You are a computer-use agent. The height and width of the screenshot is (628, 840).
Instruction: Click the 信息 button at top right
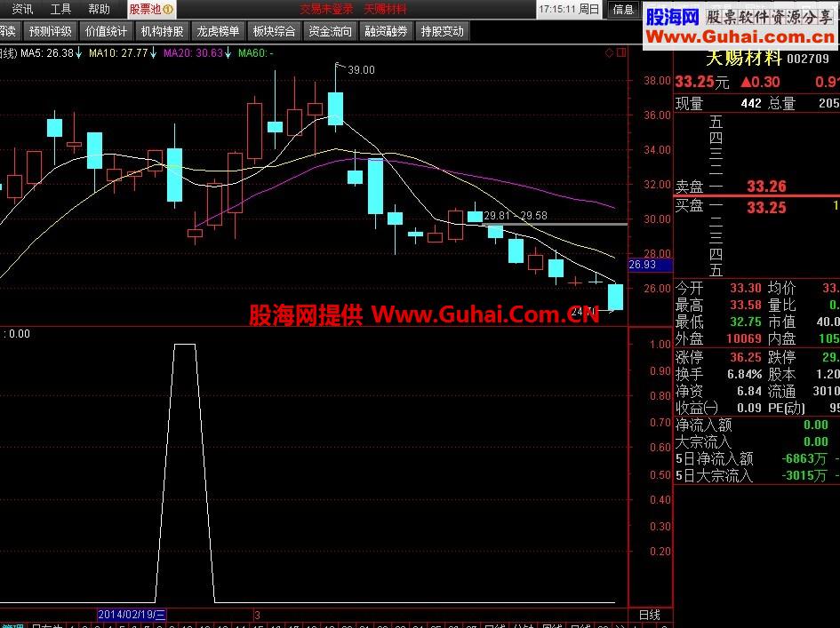623,9
